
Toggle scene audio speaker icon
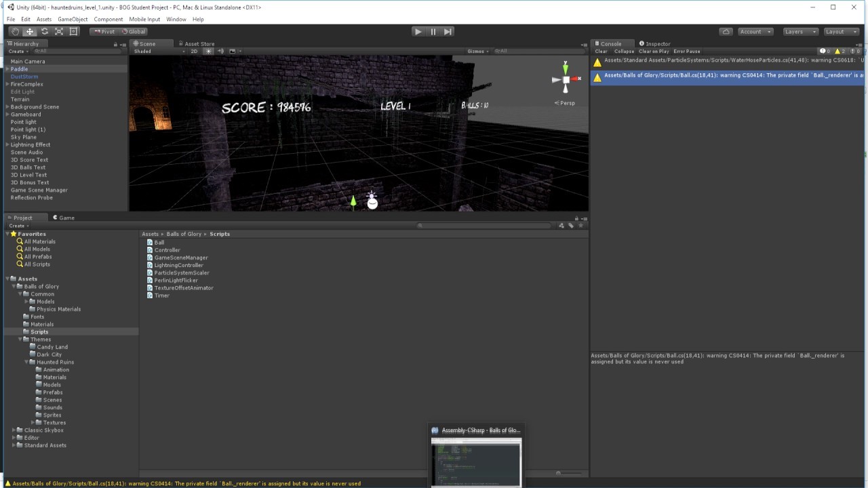click(x=220, y=51)
